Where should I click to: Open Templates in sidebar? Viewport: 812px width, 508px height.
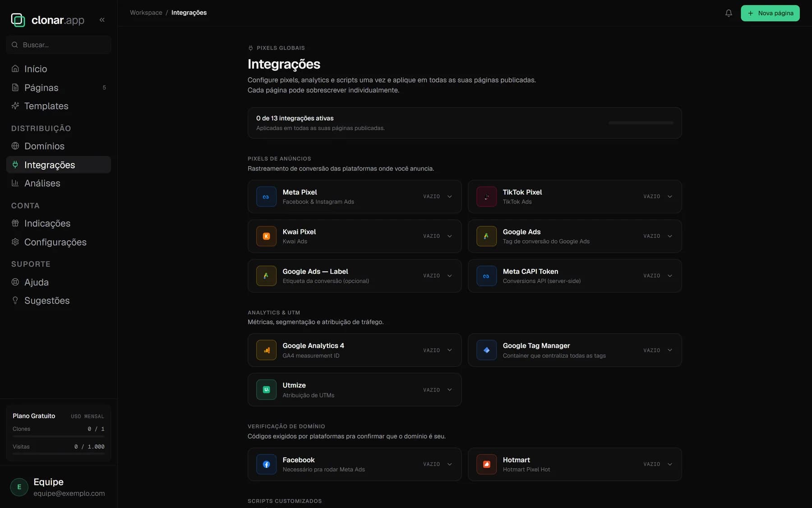pyautogui.click(x=59, y=106)
